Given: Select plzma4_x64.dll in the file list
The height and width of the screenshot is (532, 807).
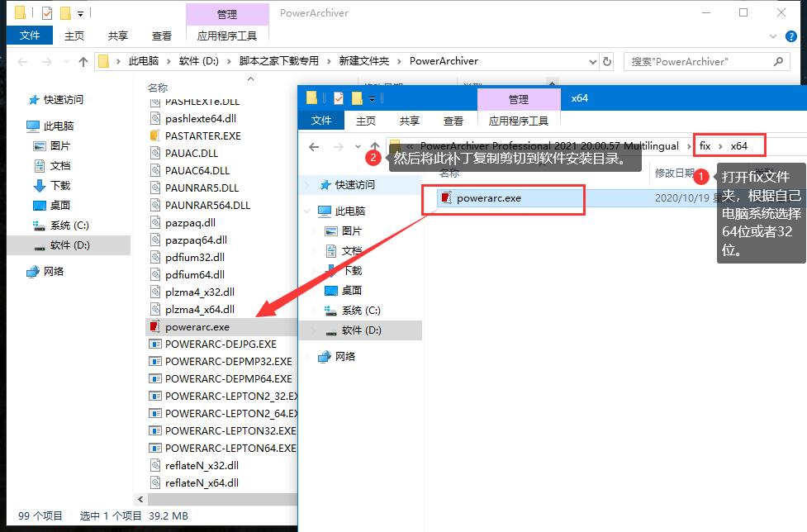Looking at the screenshot, I should [200, 309].
